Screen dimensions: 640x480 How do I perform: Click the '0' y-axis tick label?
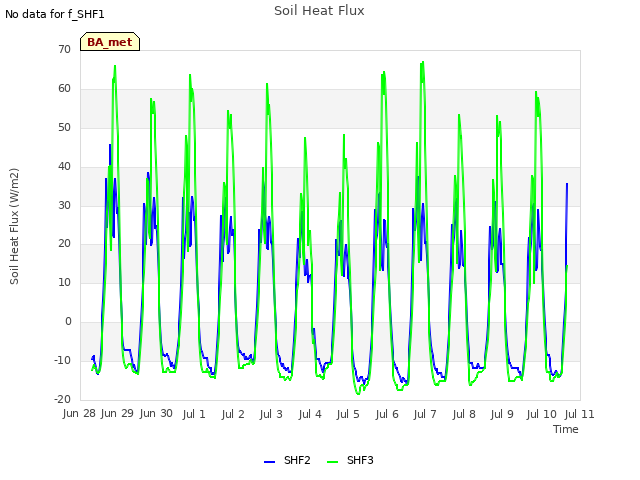click(x=68, y=322)
